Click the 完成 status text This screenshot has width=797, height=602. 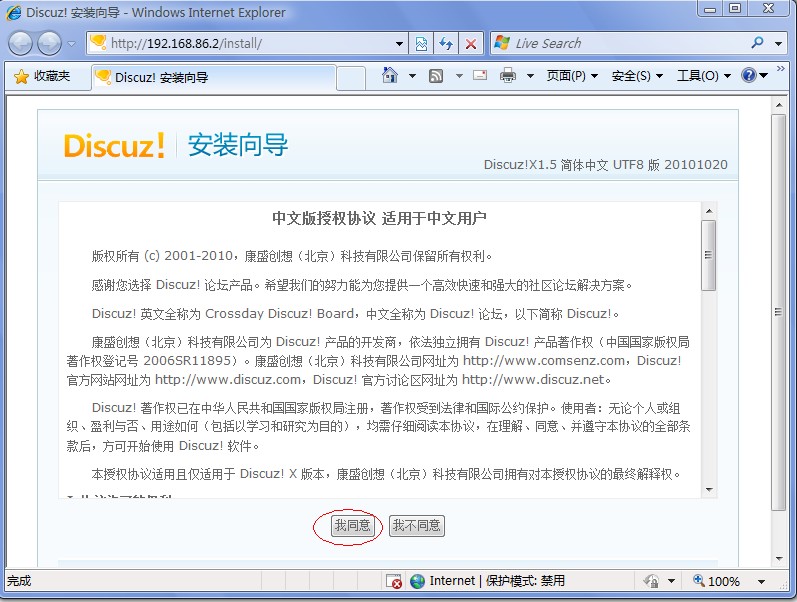point(19,581)
